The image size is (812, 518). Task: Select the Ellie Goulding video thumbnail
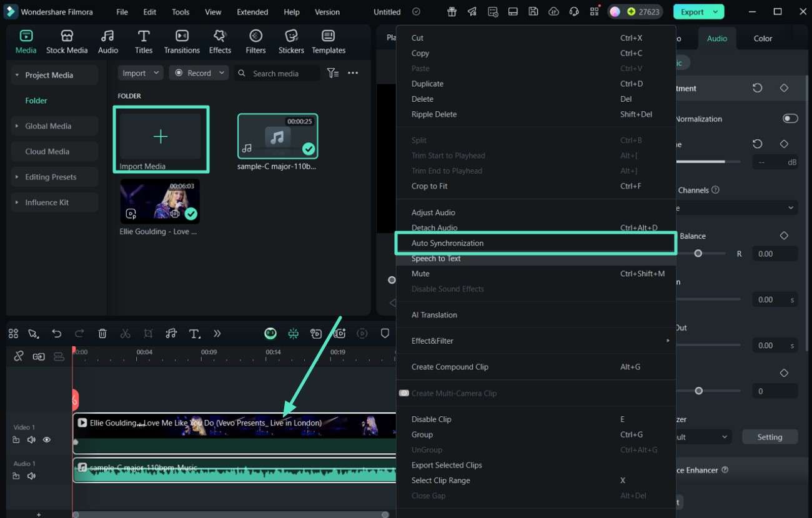[x=160, y=201]
